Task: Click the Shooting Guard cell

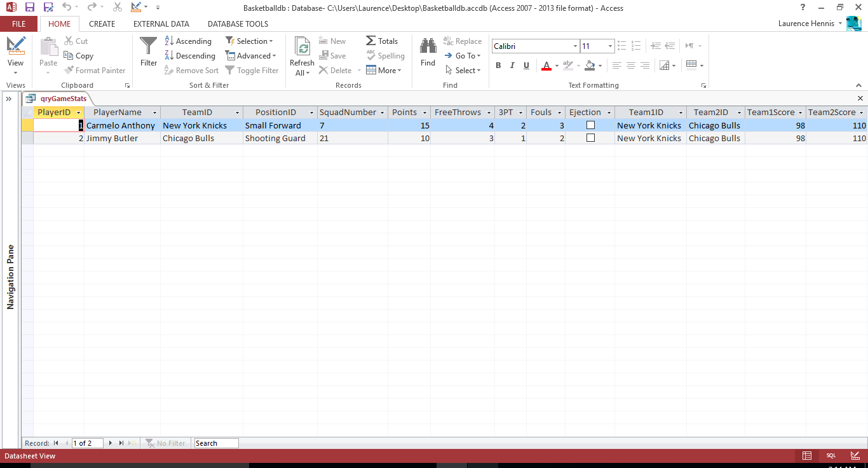Action: click(280, 138)
